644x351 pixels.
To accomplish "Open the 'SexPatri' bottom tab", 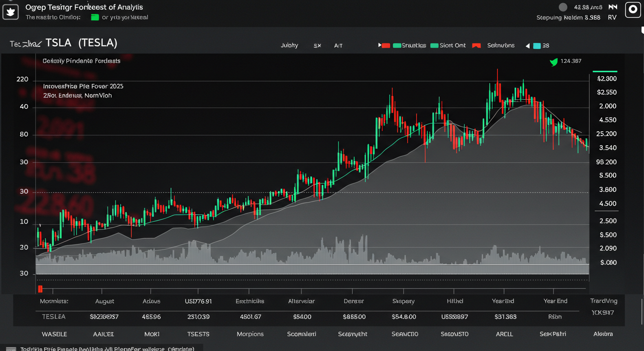I will pyautogui.click(x=553, y=334).
